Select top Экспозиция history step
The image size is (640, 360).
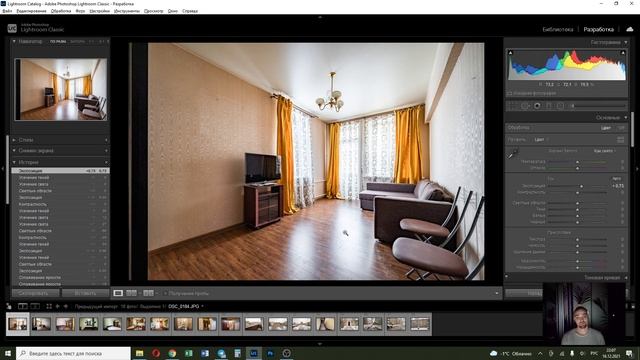point(60,171)
